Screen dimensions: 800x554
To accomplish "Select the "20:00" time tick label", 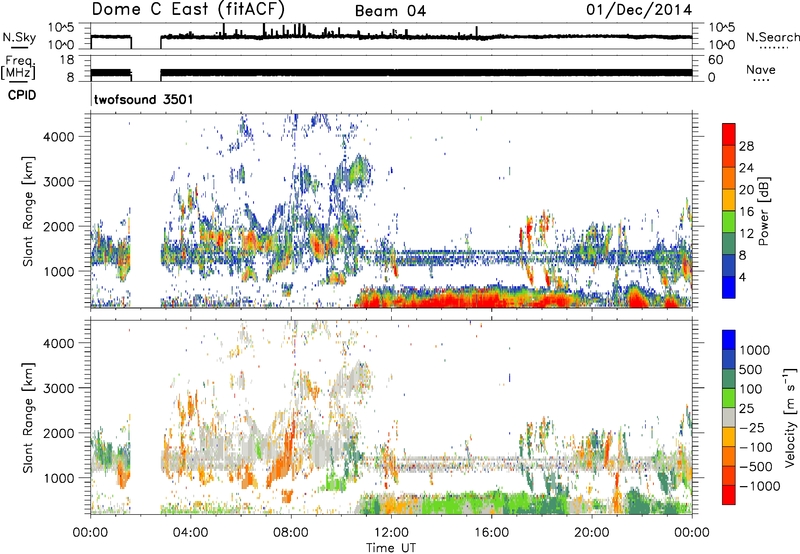I will coord(591,533).
